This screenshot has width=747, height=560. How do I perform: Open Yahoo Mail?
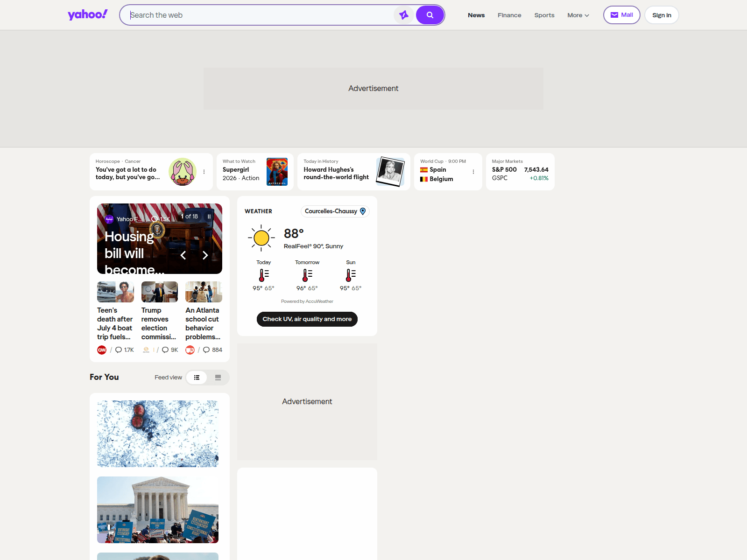(x=621, y=15)
